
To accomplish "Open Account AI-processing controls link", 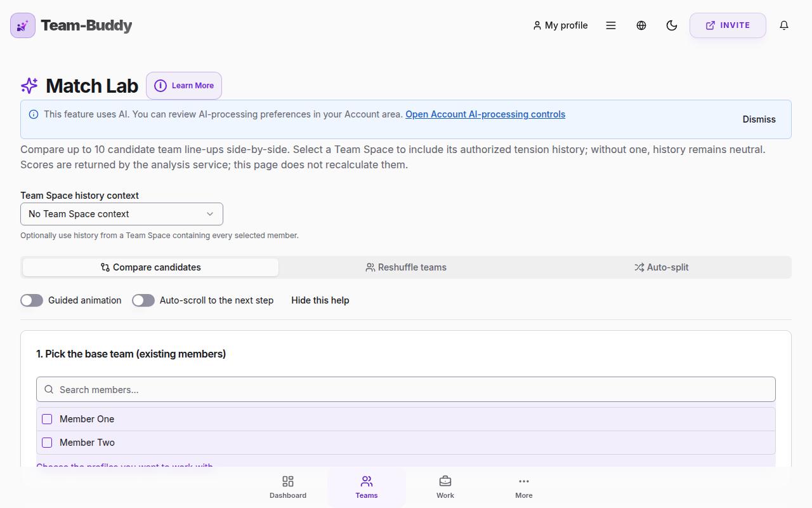I will [x=485, y=114].
